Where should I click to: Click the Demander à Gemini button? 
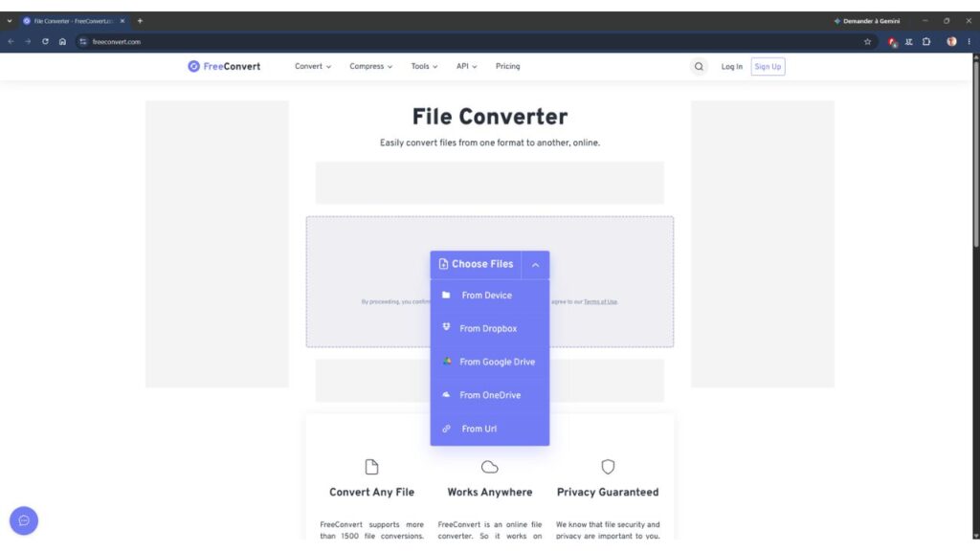[x=867, y=21]
